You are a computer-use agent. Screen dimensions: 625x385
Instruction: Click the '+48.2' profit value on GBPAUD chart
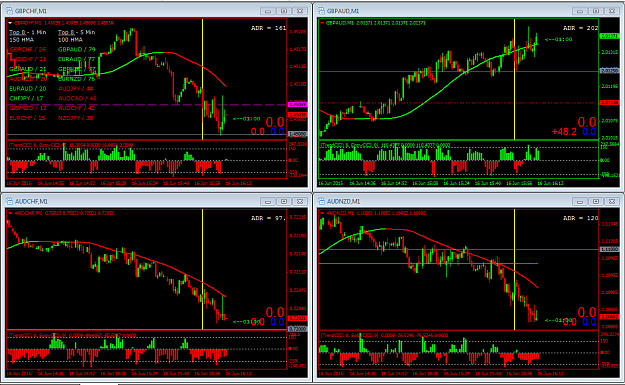(x=564, y=132)
